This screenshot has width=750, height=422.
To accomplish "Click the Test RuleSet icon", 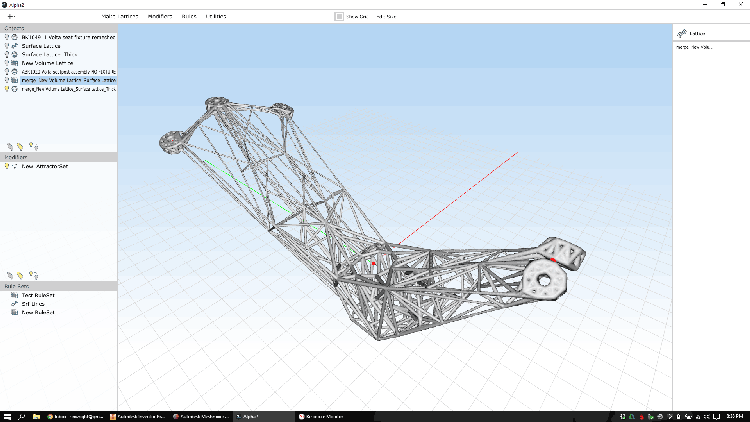I will (x=15, y=295).
